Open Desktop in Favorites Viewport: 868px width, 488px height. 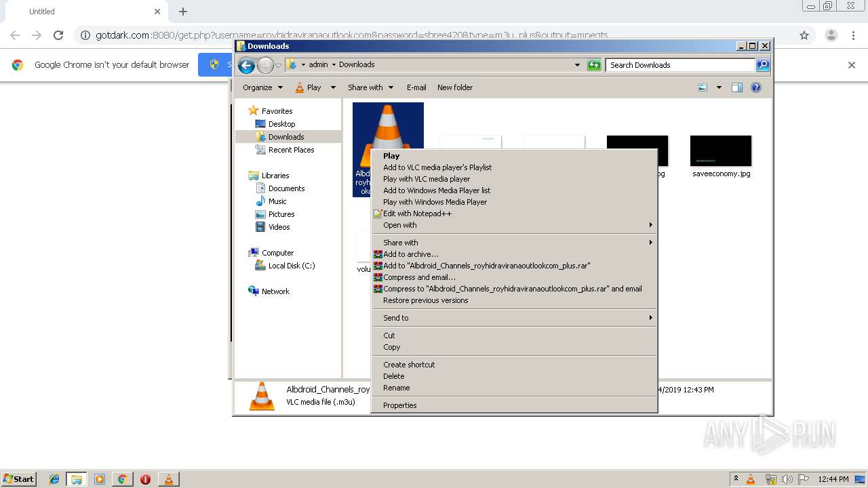coord(281,124)
